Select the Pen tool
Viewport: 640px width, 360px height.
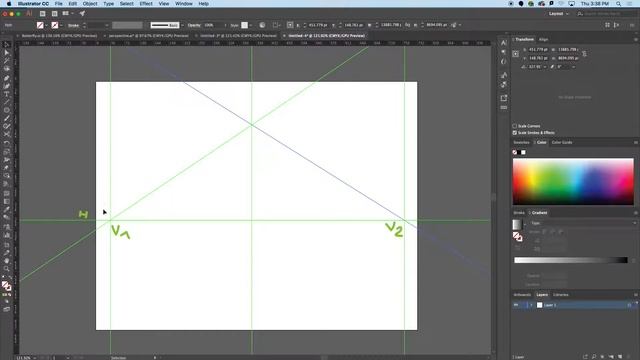(7, 78)
